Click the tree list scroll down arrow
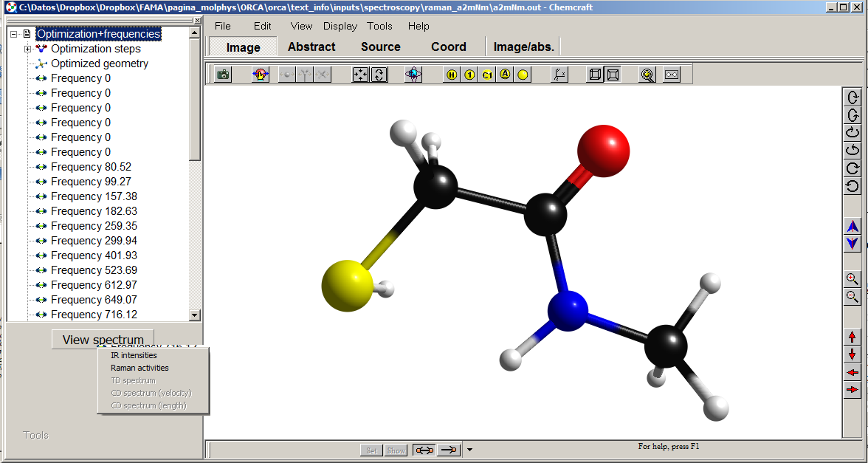 pos(195,315)
